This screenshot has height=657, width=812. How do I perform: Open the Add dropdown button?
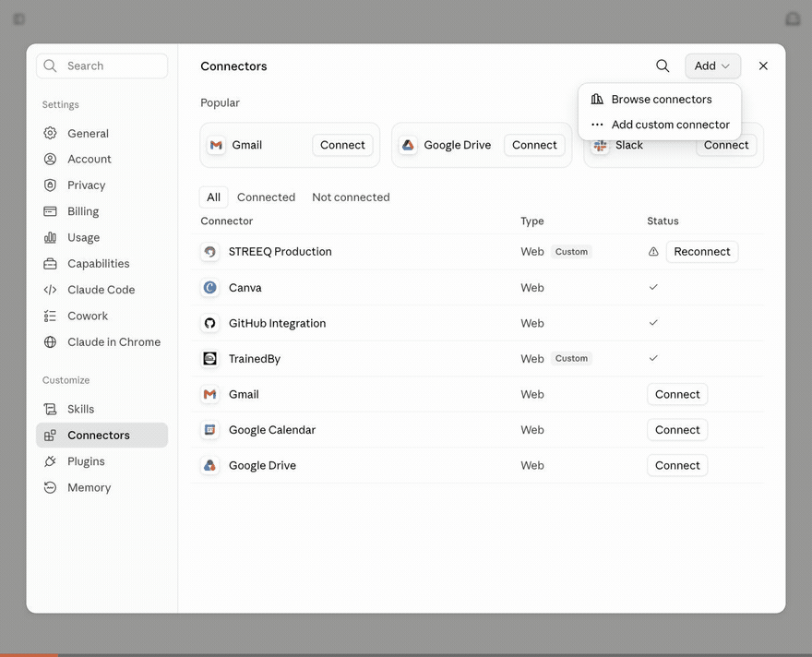point(712,66)
